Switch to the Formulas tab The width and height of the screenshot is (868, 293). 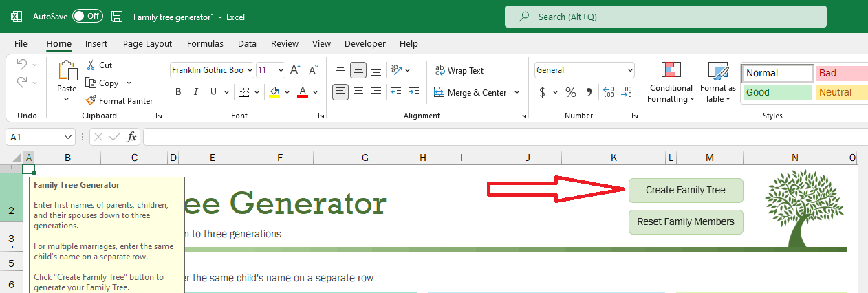205,43
